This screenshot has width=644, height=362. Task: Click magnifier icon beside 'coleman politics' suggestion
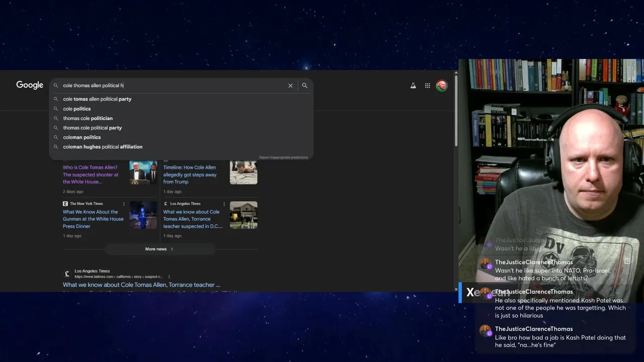(x=56, y=137)
